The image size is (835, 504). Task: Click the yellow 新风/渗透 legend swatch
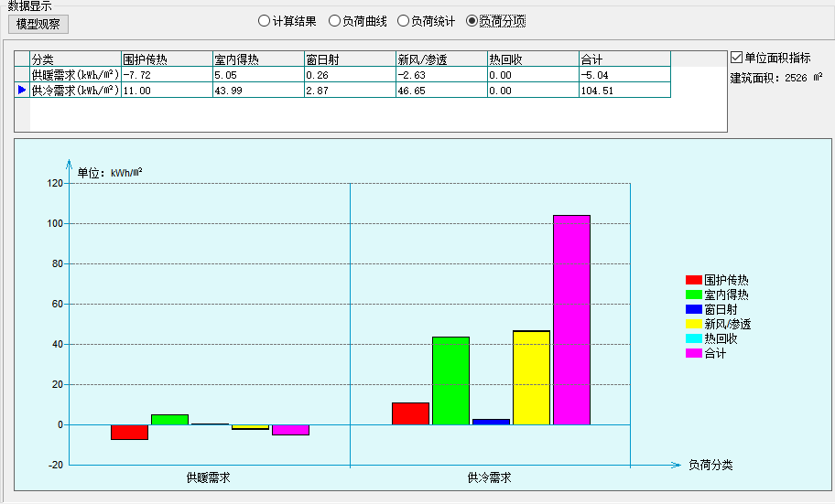(x=693, y=324)
